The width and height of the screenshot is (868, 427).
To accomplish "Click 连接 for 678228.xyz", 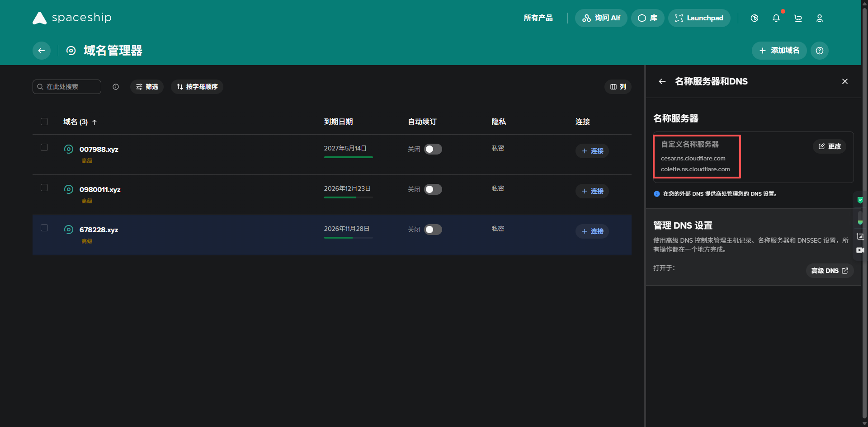I will [592, 231].
